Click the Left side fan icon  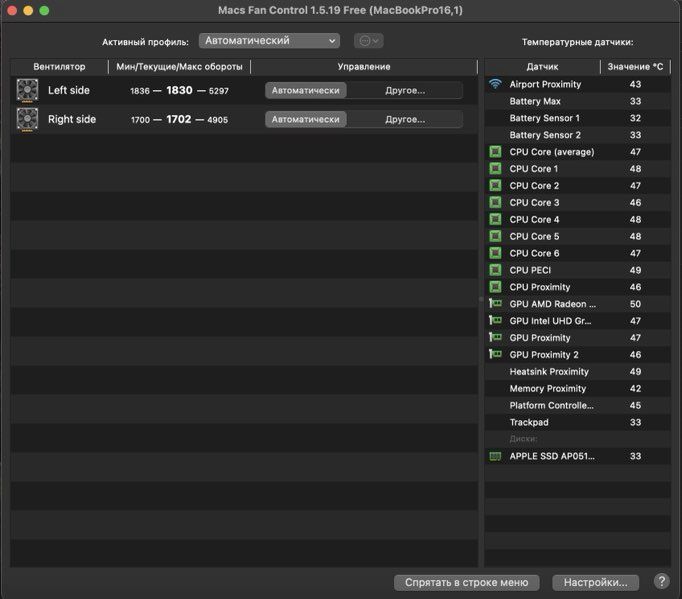pos(27,90)
